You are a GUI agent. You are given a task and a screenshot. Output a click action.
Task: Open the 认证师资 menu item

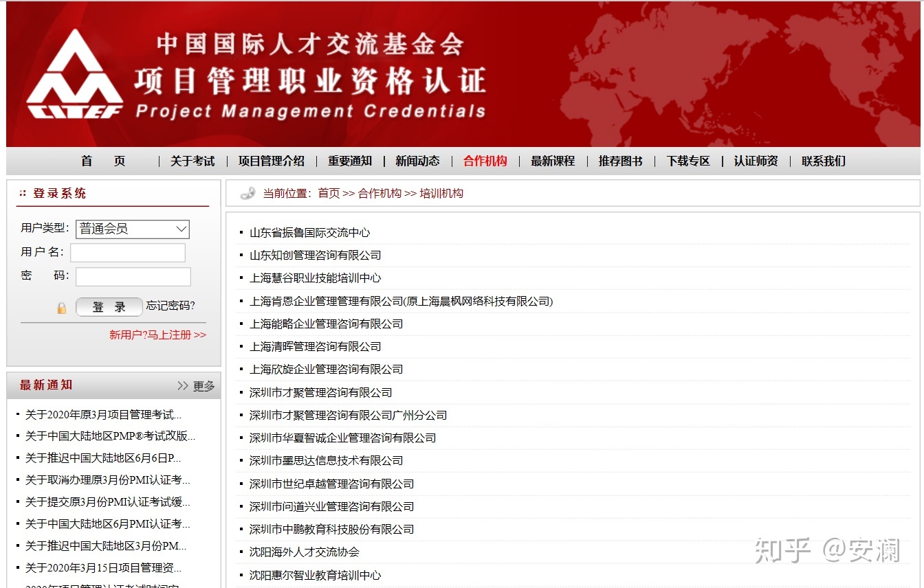point(756,161)
